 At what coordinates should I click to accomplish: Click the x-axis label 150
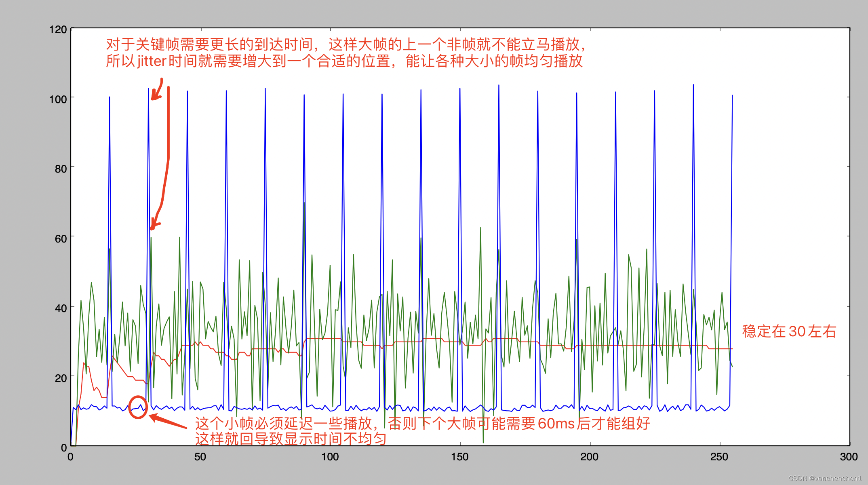(460, 457)
